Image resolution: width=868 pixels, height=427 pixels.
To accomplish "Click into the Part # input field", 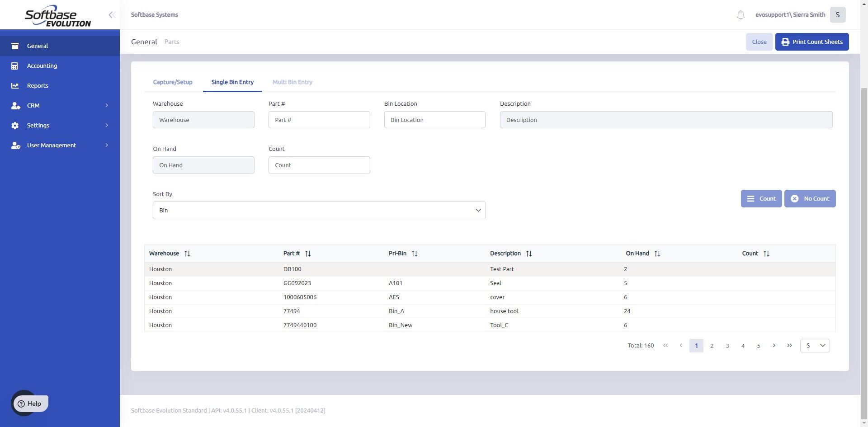I will [319, 120].
